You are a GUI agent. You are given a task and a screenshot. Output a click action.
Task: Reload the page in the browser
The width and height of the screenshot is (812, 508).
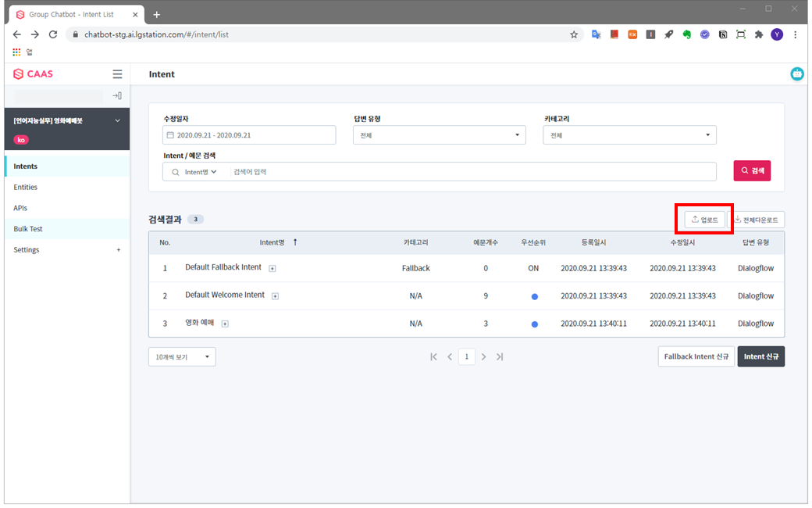tap(53, 34)
